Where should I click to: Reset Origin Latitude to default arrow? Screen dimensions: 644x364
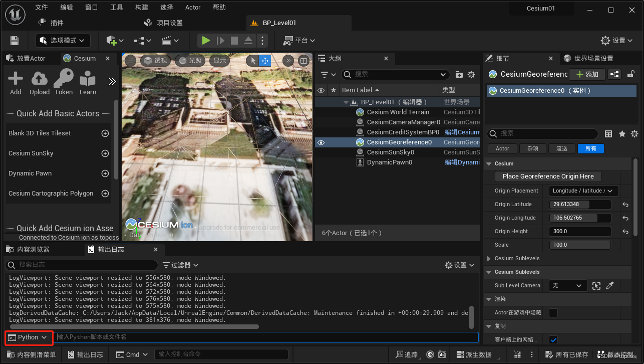(625, 205)
